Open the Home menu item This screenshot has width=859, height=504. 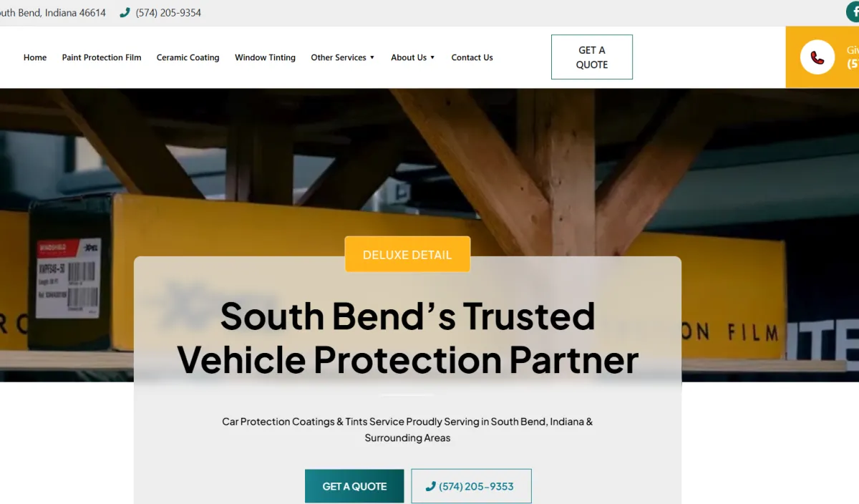(x=35, y=57)
